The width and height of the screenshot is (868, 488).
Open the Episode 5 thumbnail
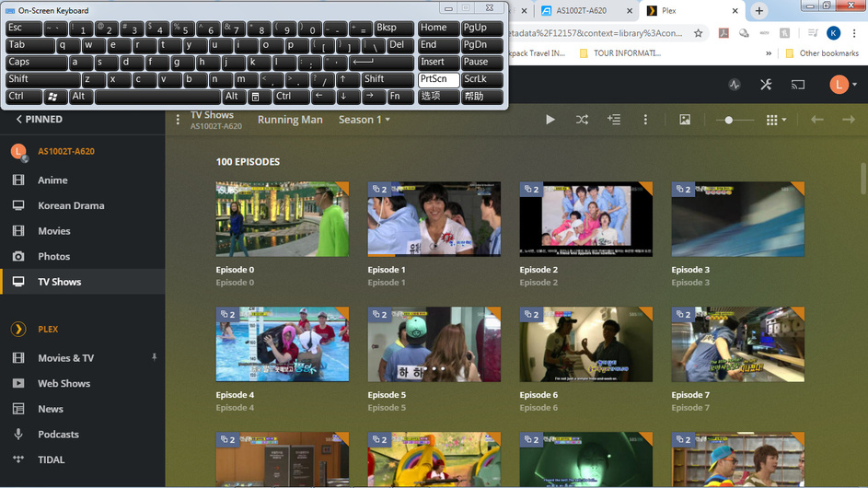(434, 344)
